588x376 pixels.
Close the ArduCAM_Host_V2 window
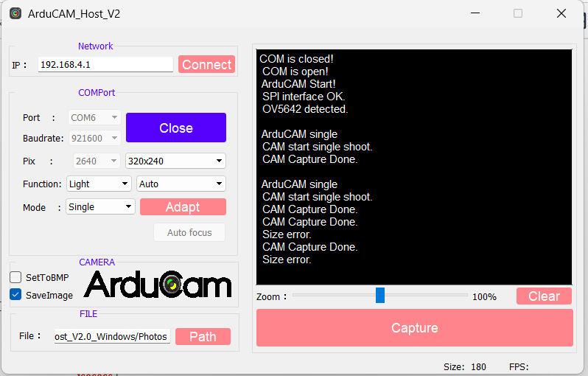click(561, 13)
